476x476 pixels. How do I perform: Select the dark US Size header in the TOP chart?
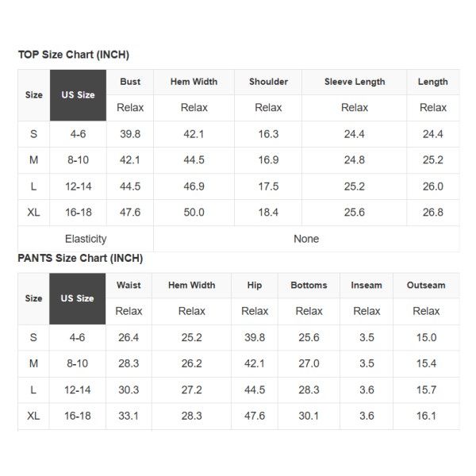click(78, 95)
